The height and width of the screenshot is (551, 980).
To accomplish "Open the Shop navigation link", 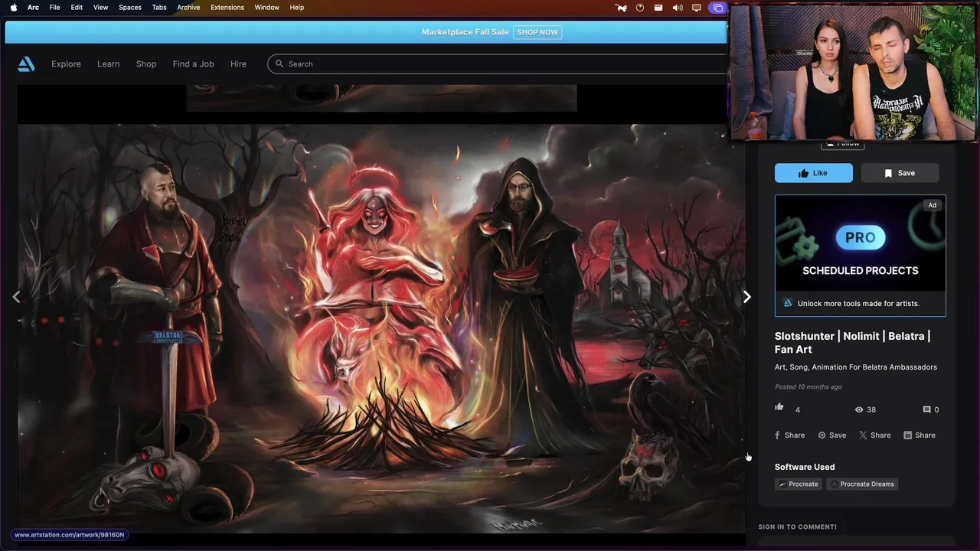I will [146, 64].
